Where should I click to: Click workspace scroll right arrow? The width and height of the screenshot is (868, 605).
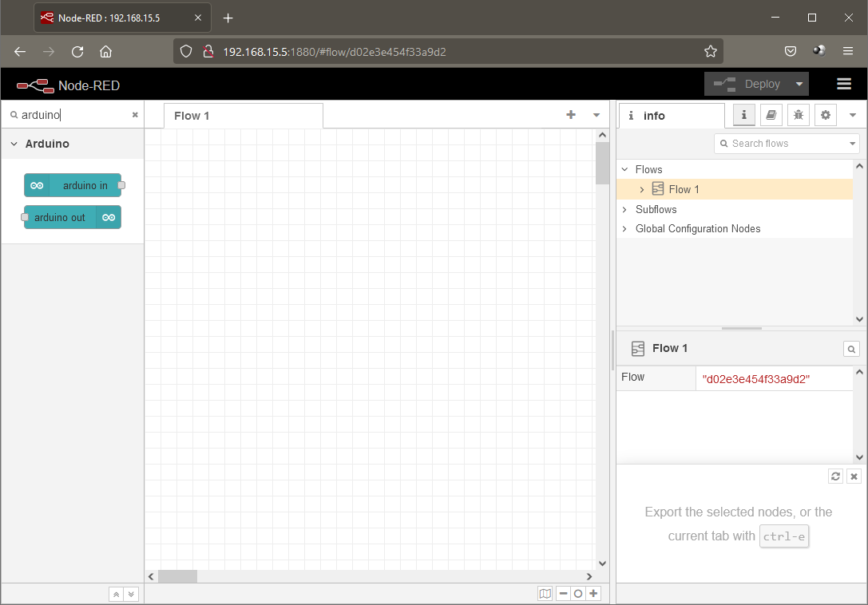click(589, 576)
